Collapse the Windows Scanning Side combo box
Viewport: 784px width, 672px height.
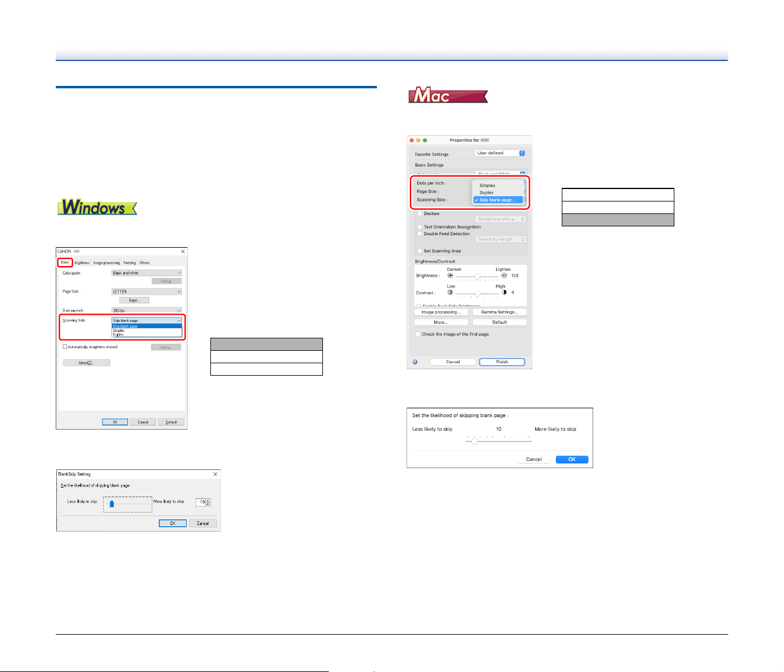(147, 321)
